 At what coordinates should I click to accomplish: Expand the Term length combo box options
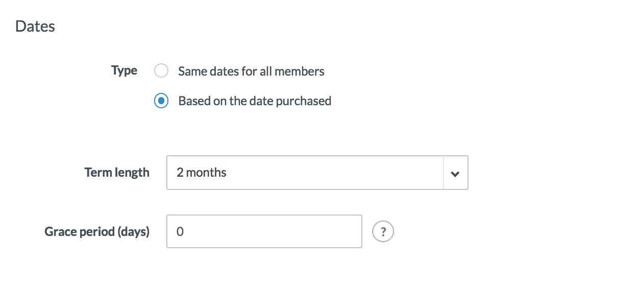point(455,173)
